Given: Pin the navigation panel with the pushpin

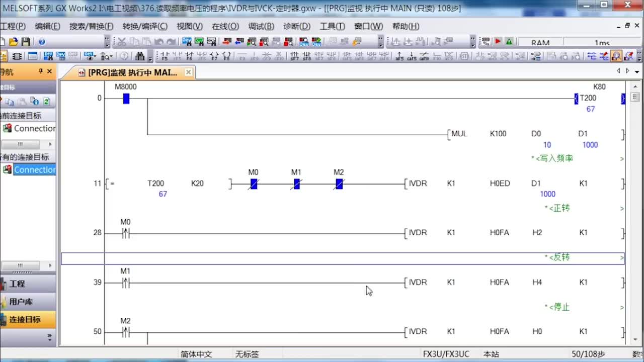Looking at the screenshot, I should tap(41, 72).
